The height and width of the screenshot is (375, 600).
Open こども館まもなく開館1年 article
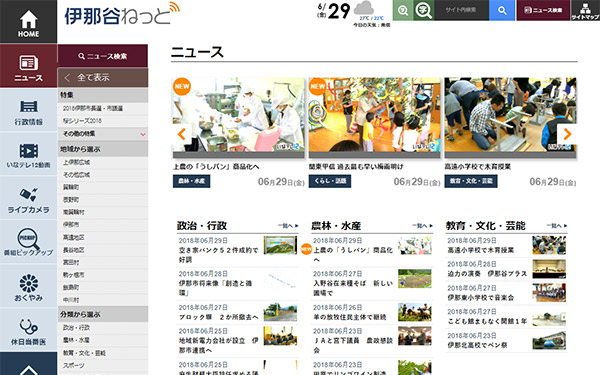(487, 321)
